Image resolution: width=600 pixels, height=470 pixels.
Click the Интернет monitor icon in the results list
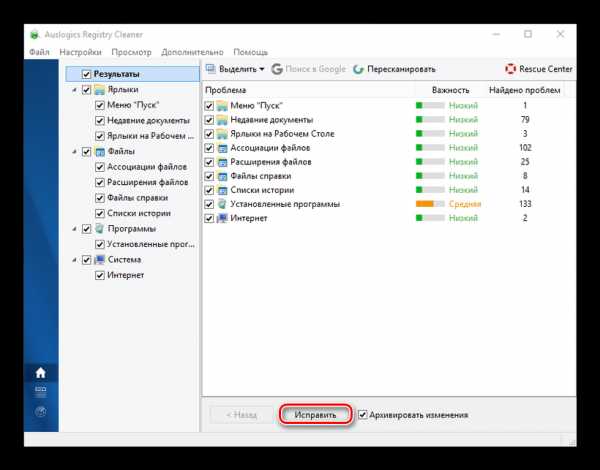tap(222, 218)
